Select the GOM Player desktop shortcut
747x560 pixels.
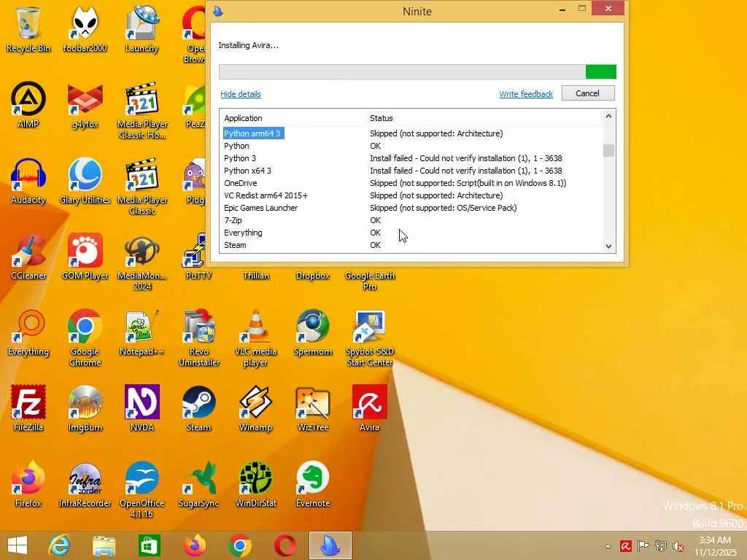coord(85,257)
